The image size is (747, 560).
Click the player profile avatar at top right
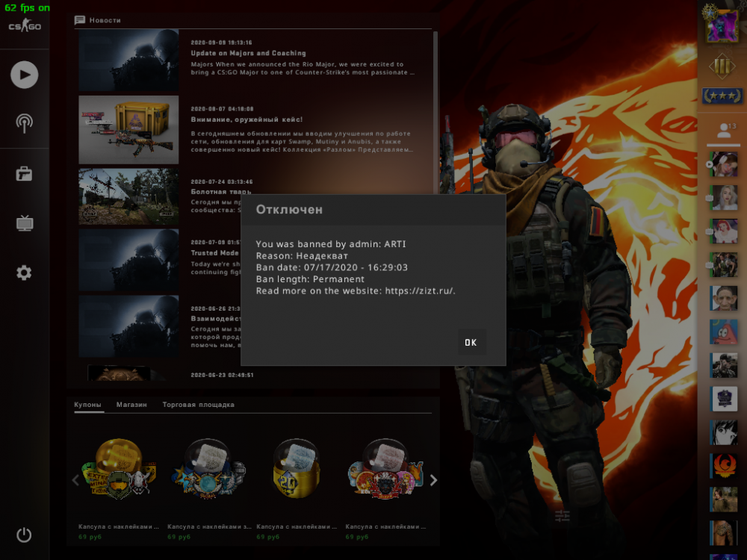[x=722, y=23]
